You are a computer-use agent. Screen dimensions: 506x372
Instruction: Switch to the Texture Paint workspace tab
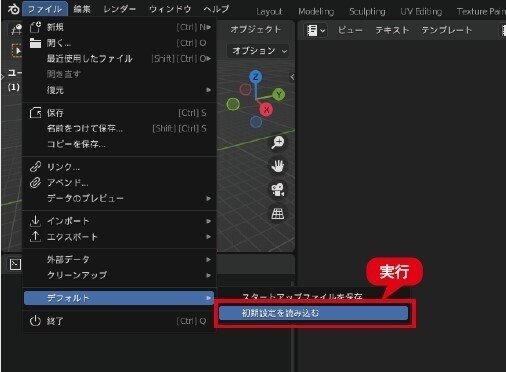click(x=480, y=12)
